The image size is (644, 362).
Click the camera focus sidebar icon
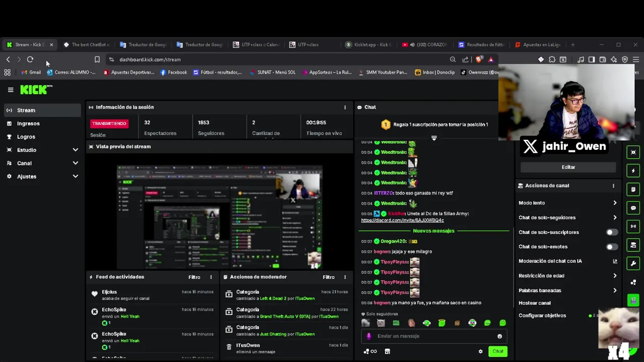coord(633,152)
